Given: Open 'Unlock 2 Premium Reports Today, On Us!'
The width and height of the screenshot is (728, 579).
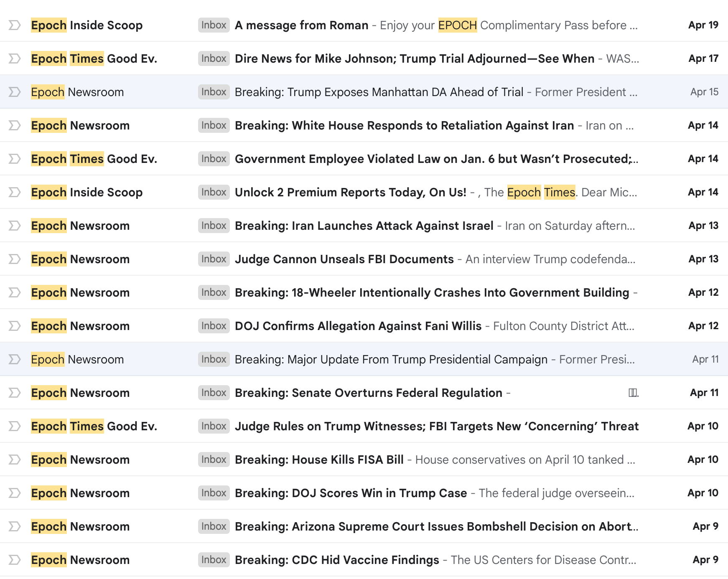Looking at the screenshot, I should click(x=351, y=192).
